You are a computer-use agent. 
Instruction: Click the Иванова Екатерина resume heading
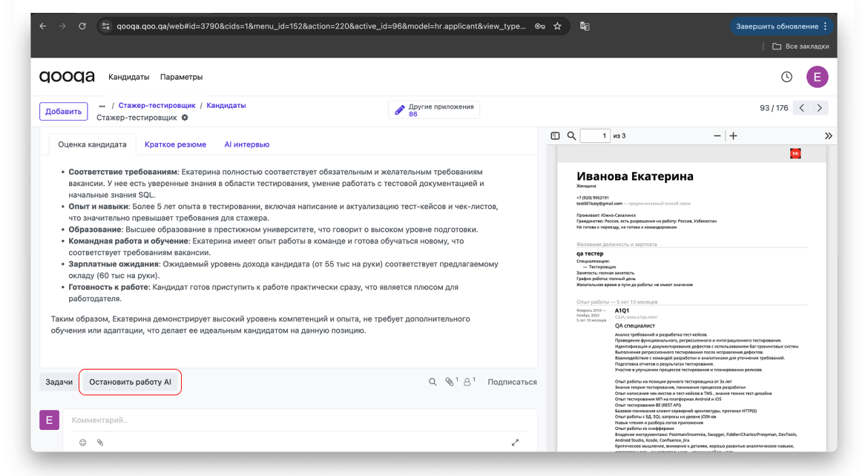coord(635,176)
